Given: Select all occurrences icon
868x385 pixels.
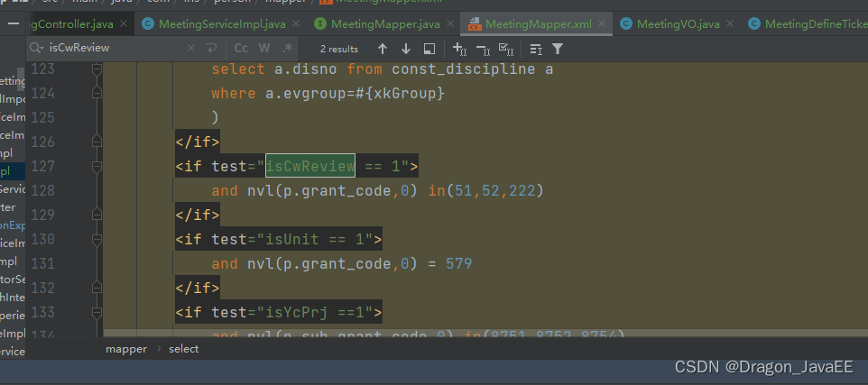Looking at the screenshot, I should click(506, 49).
